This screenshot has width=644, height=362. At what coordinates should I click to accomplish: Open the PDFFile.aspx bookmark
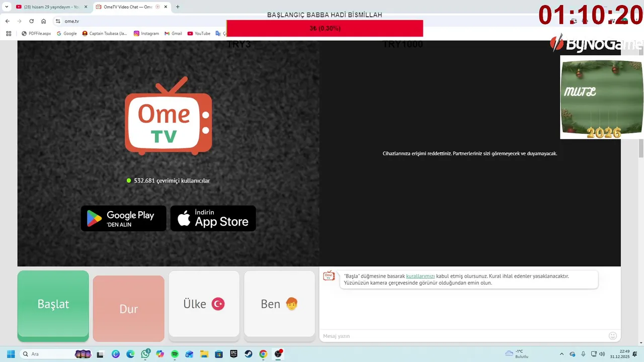click(x=36, y=34)
